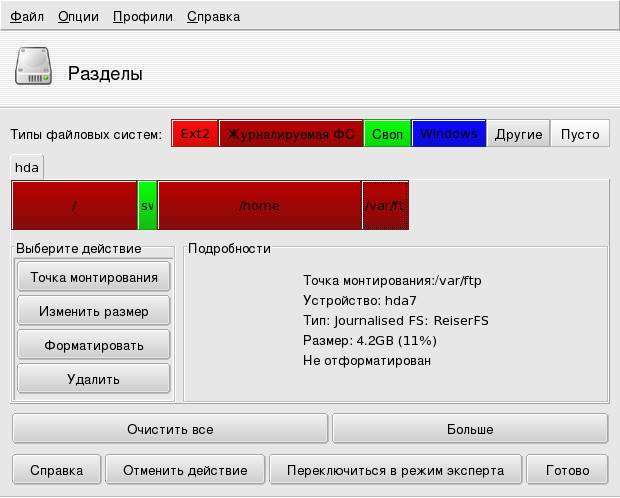Select the /var/ftp partition block
The height and width of the screenshot is (498, 620).
(x=385, y=205)
